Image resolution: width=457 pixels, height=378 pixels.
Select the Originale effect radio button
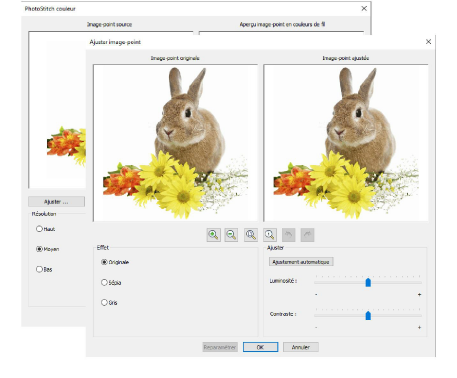pos(104,262)
